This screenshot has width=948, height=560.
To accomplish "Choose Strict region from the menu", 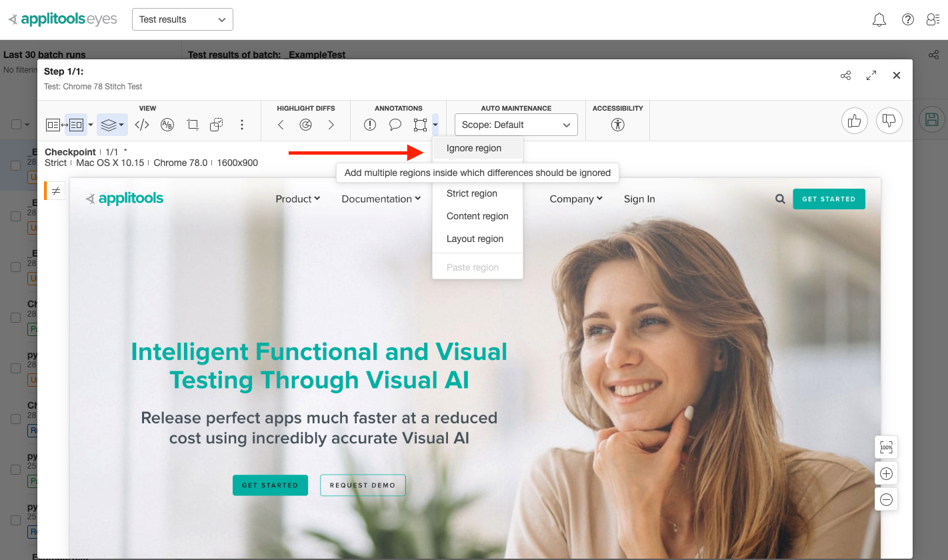I will pyautogui.click(x=477, y=193).
